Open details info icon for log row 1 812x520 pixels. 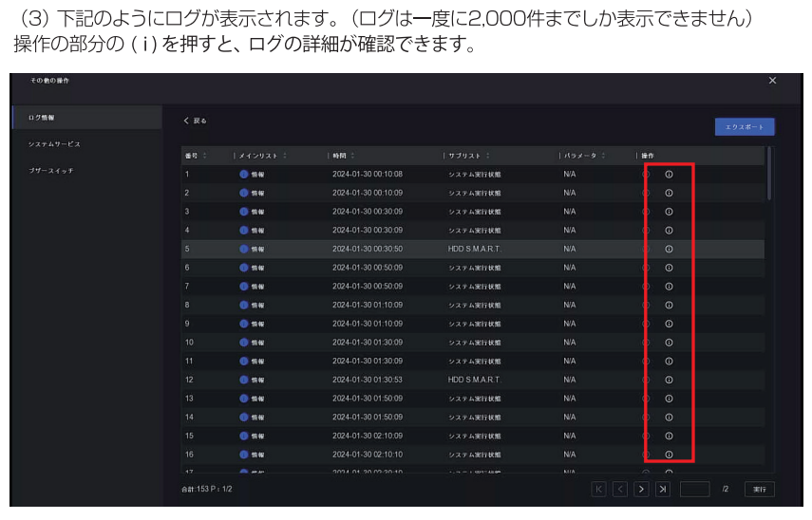tap(669, 175)
